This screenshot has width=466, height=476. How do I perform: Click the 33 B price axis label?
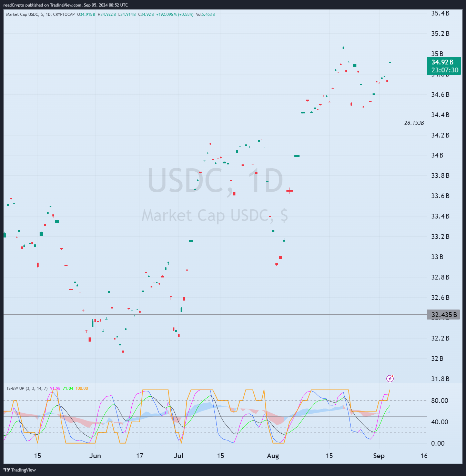click(437, 257)
